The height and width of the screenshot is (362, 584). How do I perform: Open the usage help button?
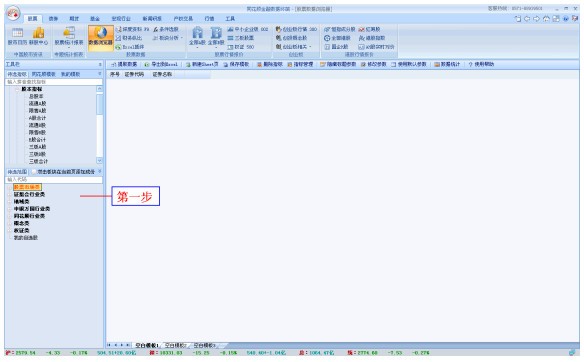click(481, 64)
